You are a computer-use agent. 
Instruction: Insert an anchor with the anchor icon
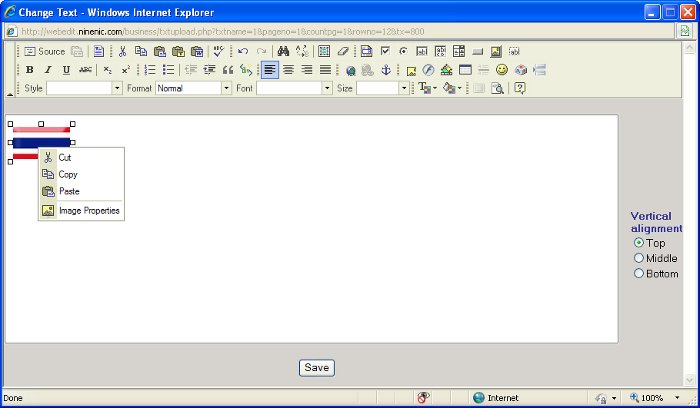[386, 70]
